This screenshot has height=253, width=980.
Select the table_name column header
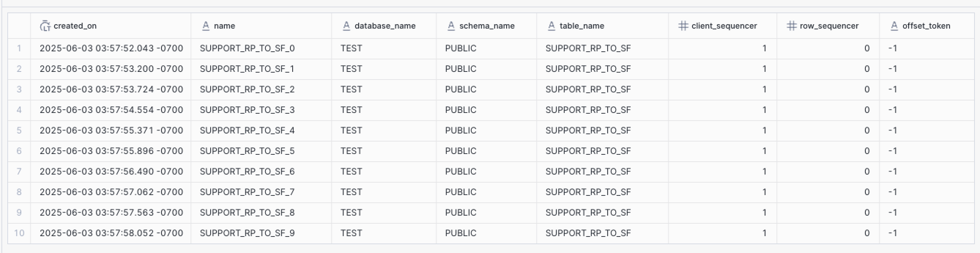602,26
